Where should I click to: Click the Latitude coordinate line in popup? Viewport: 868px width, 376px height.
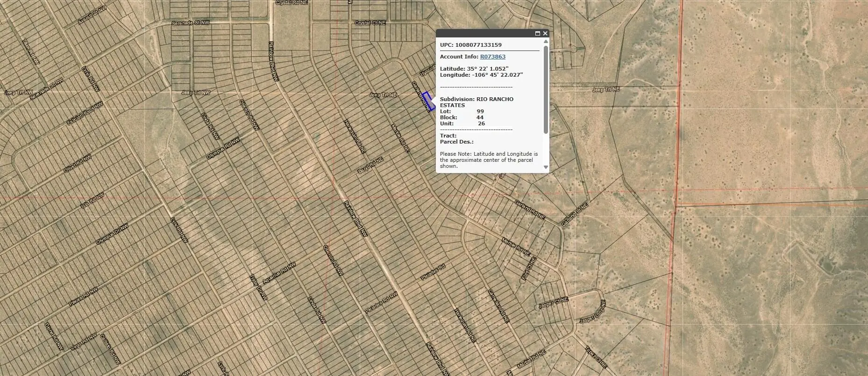474,69
